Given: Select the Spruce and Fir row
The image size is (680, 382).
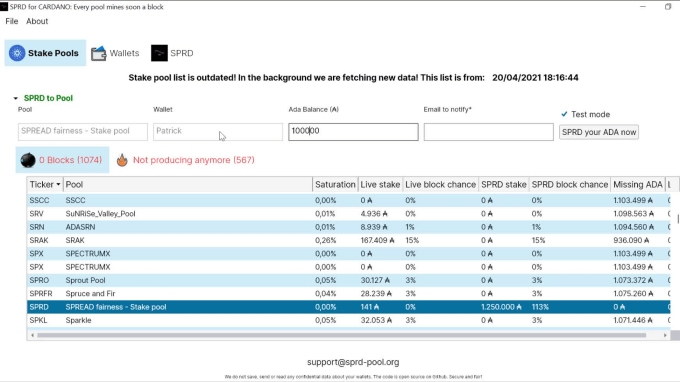Looking at the screenshot, I should (x=348, y=294).
